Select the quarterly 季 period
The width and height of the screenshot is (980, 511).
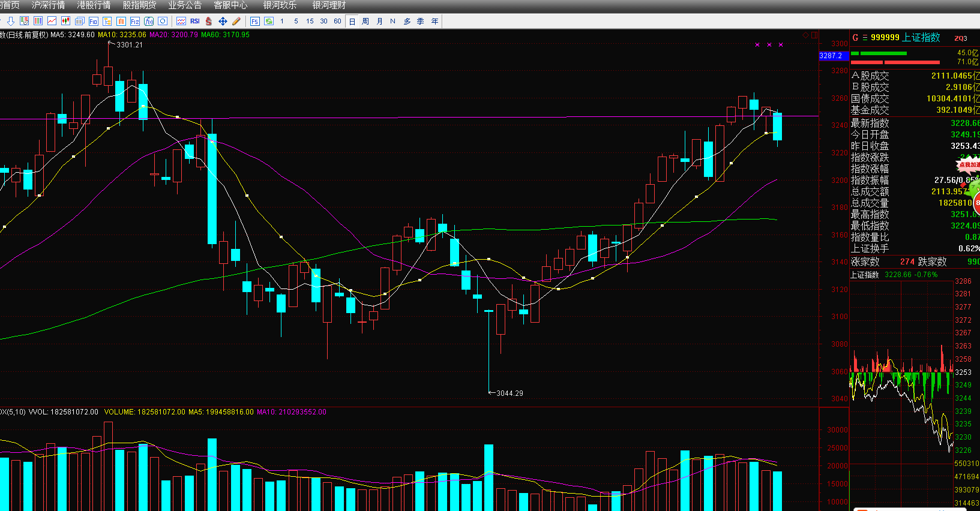coord(420,21)
